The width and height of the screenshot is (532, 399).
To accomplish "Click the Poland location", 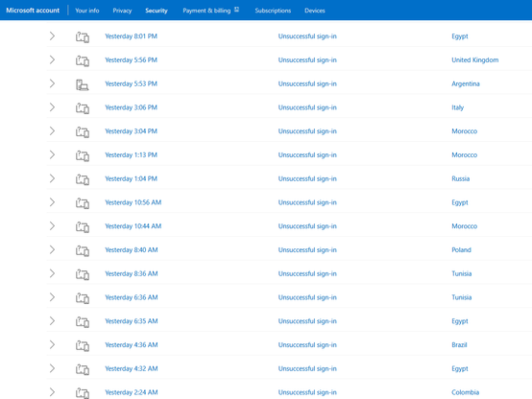I will pos(461,249).
